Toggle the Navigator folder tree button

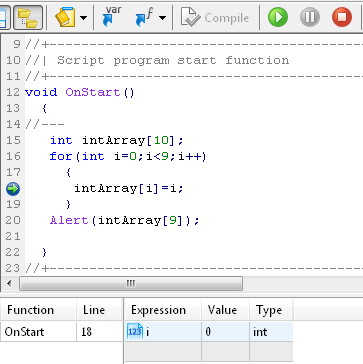[x=28, y=17]
